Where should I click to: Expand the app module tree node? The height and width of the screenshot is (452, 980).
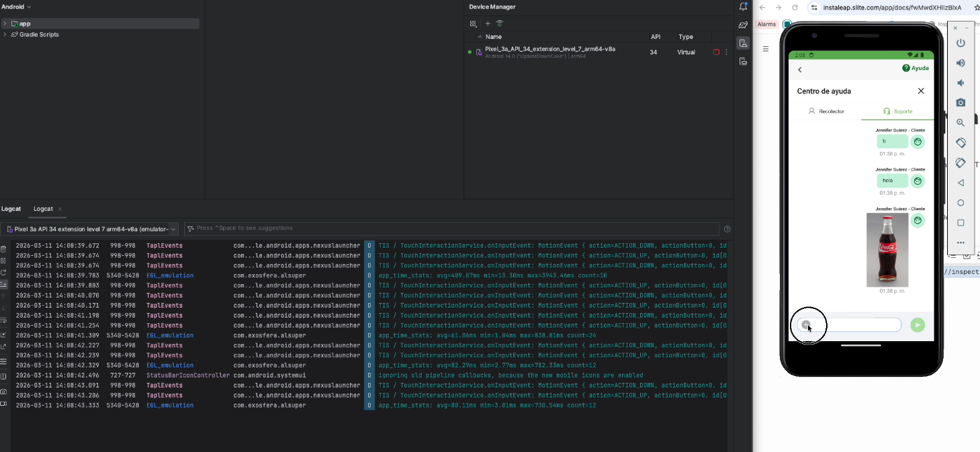(x=5, y=24)
